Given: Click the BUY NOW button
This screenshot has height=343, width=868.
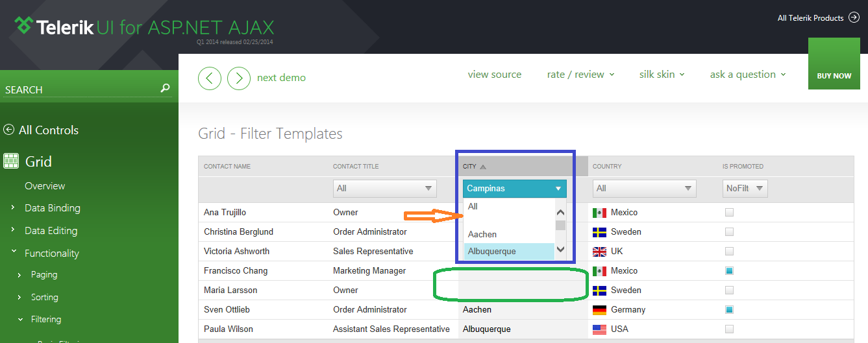Looking at the screenshot, I should click(834, 64).
